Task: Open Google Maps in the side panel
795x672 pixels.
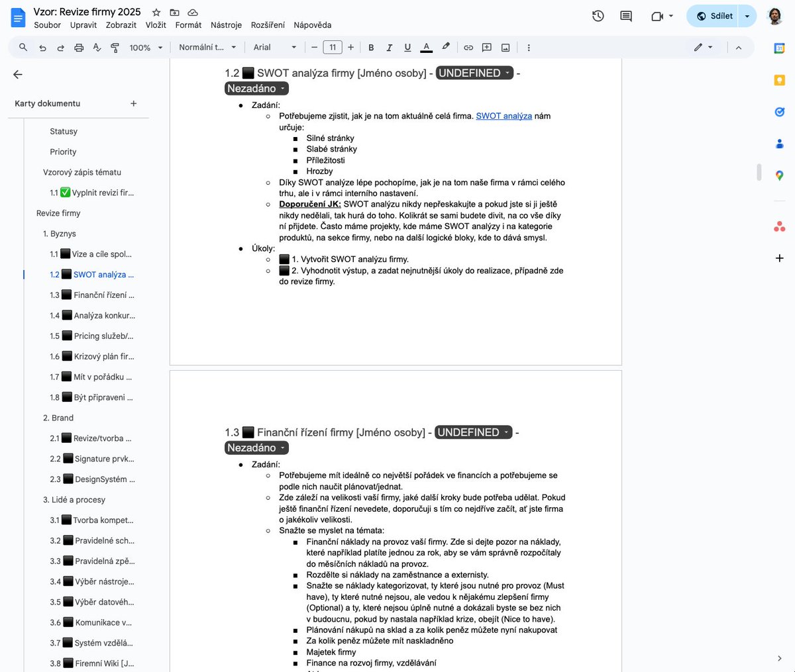Action: [779, 175]
